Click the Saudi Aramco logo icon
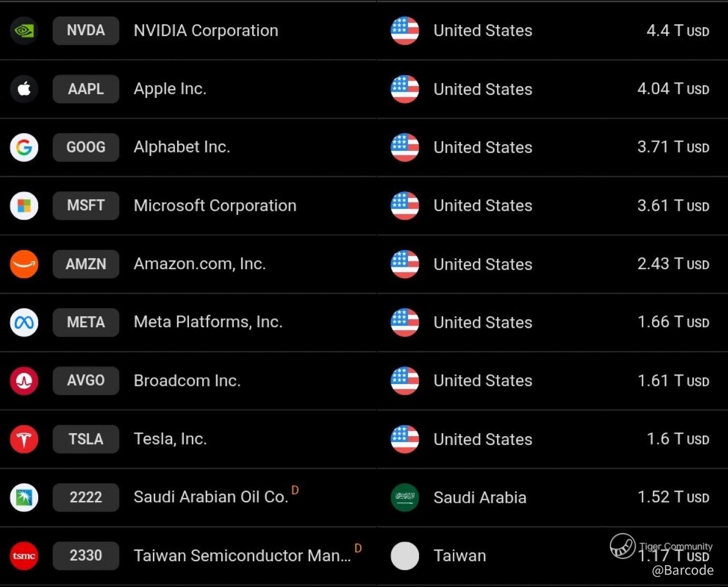The image size is (728, 587). pos(24,497)
